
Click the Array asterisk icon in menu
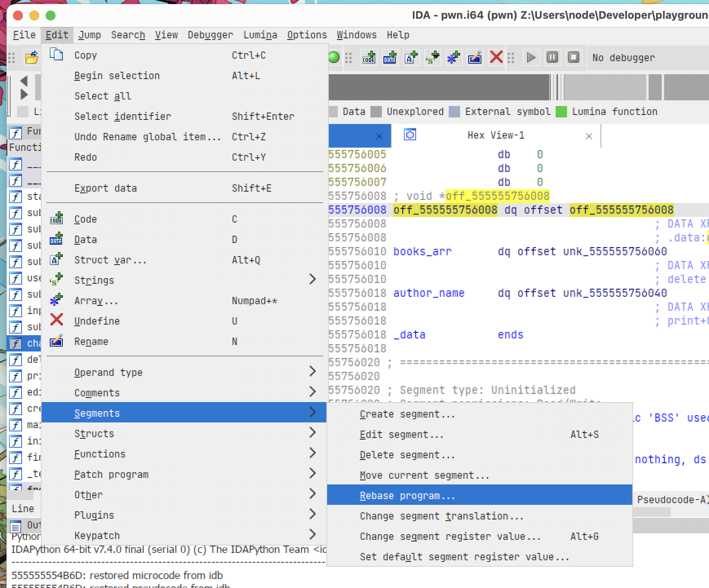tap(56, 300)
